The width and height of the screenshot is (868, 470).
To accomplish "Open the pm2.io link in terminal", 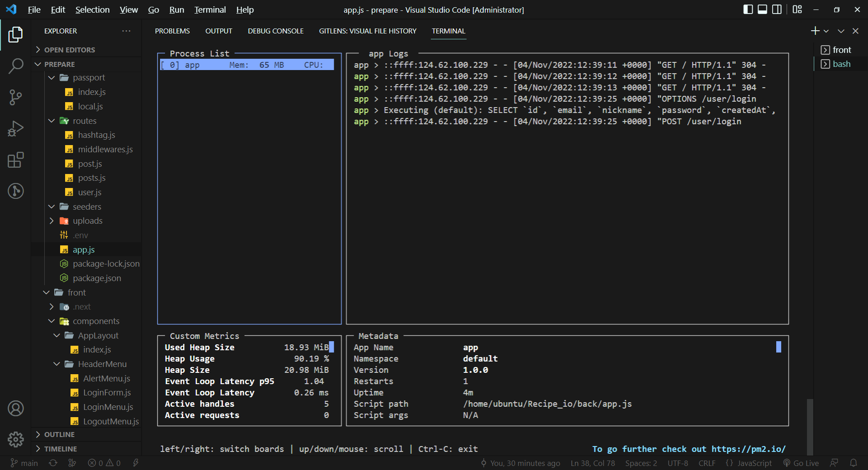I will (749, 449).
